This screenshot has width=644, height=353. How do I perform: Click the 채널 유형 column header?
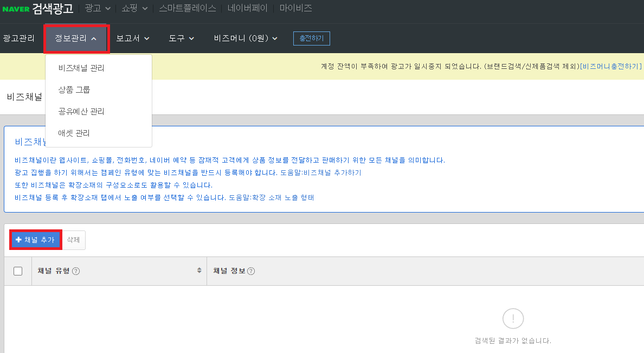pyautogui.click(x=119, y=271)
